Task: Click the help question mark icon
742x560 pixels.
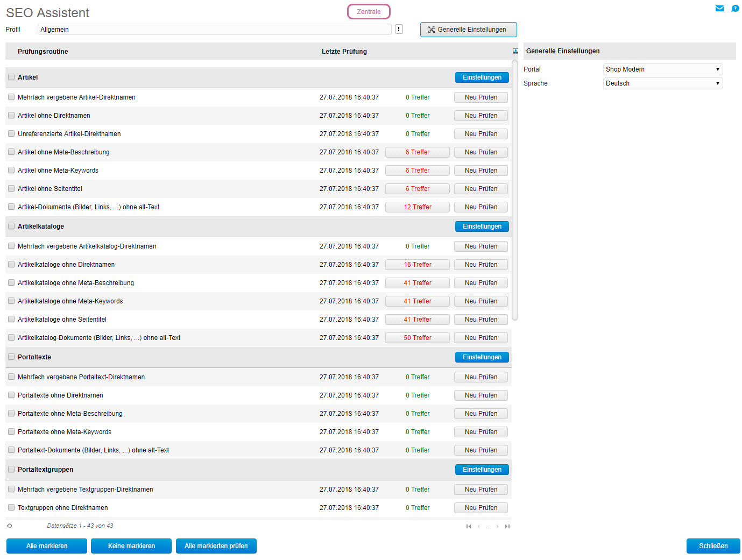Action: 735,8
